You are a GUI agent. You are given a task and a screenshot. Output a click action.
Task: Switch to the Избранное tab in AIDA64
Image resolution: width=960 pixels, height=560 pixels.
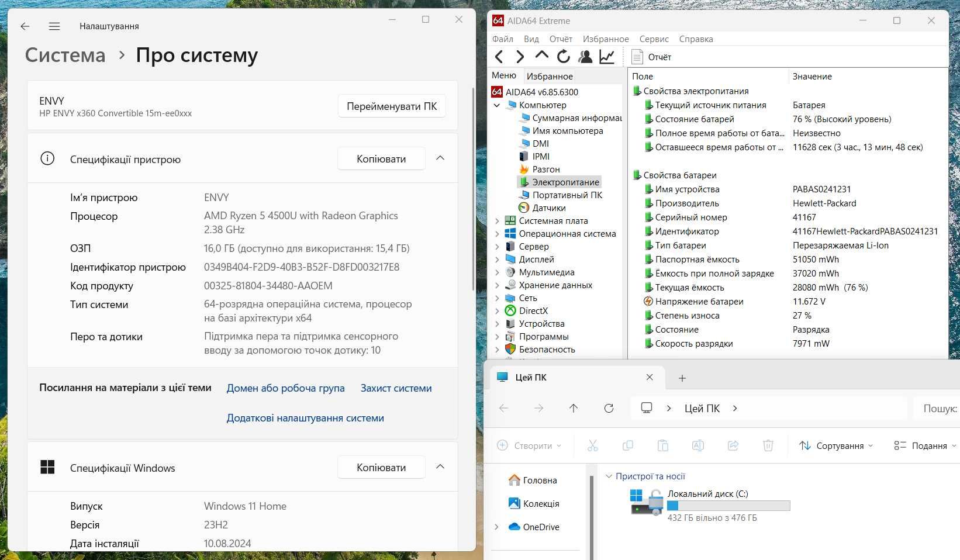pyautogui.click(x=550, y=76)
